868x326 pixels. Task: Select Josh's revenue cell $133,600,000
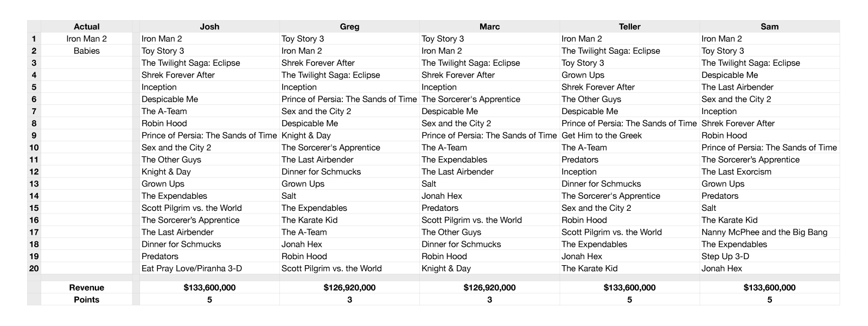[x=209, y=287]
